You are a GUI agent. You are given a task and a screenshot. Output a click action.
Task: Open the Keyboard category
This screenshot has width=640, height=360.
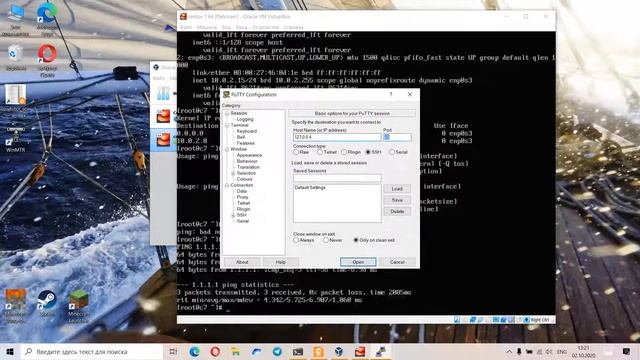[247, 131]
